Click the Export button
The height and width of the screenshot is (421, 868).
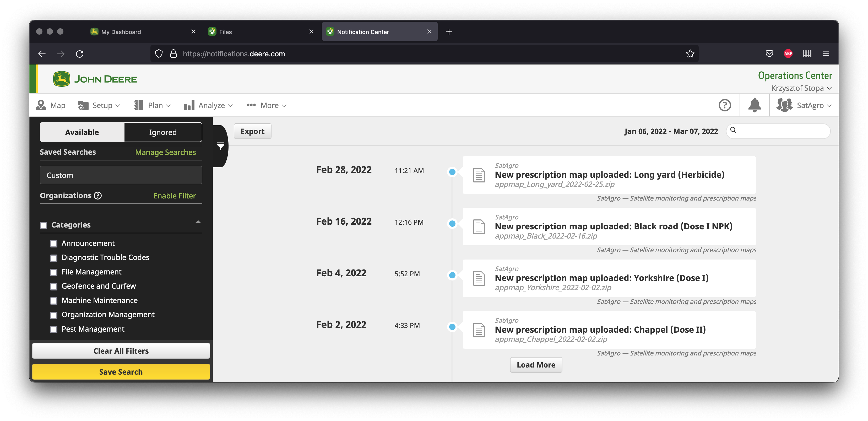(252, 131)
